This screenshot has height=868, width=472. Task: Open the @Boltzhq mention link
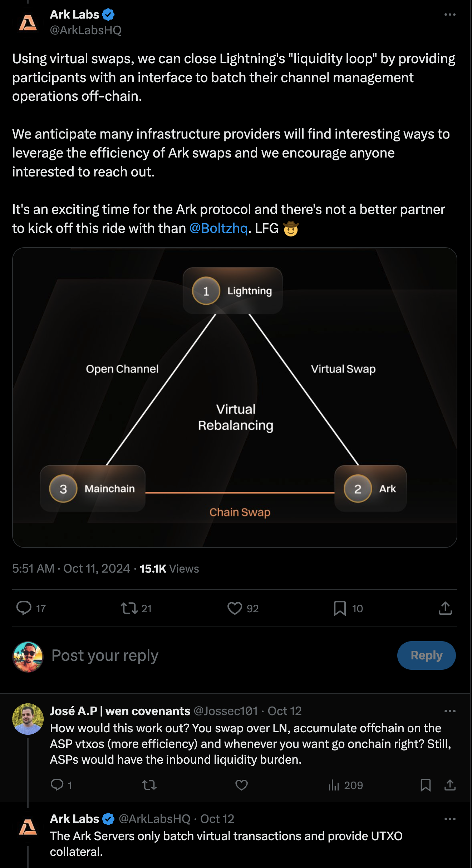click(x=218, y=228)
